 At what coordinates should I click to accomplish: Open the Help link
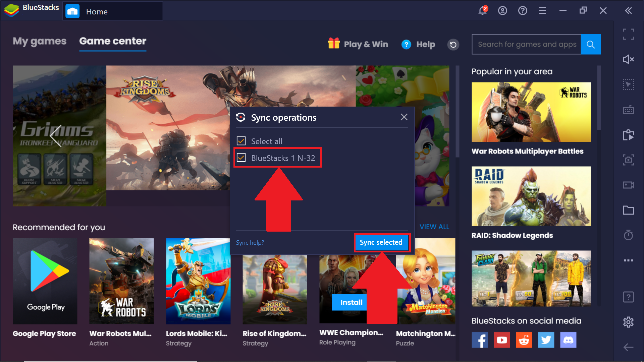click(418, 44)
